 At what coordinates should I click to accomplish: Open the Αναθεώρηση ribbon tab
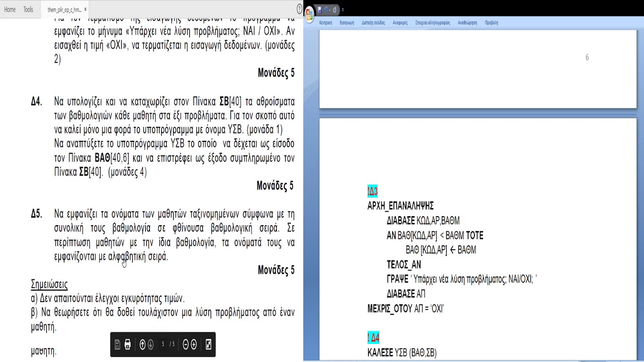click(467, 23)
